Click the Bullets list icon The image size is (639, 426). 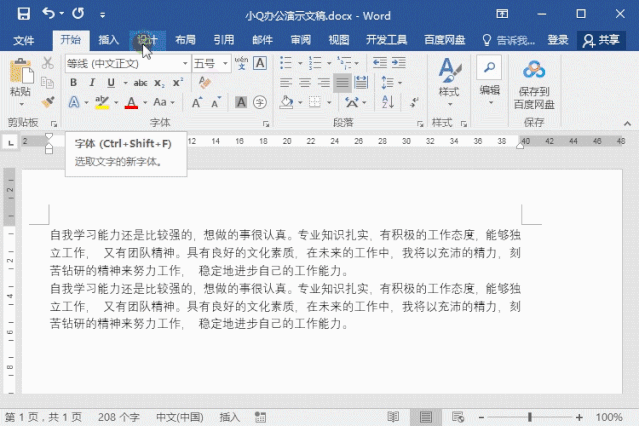(286, 63)
